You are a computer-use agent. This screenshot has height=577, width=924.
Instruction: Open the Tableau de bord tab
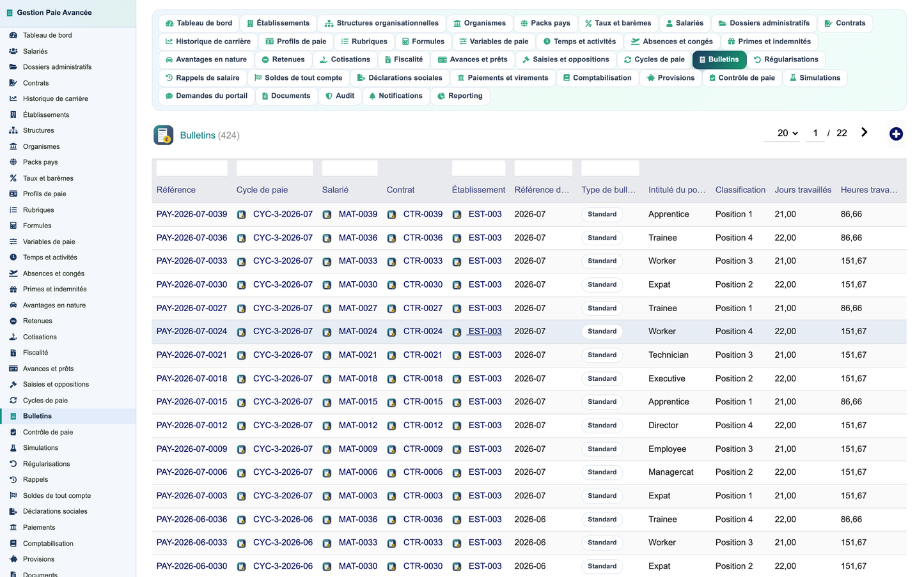pyautogui.click(x=199, y=23)
